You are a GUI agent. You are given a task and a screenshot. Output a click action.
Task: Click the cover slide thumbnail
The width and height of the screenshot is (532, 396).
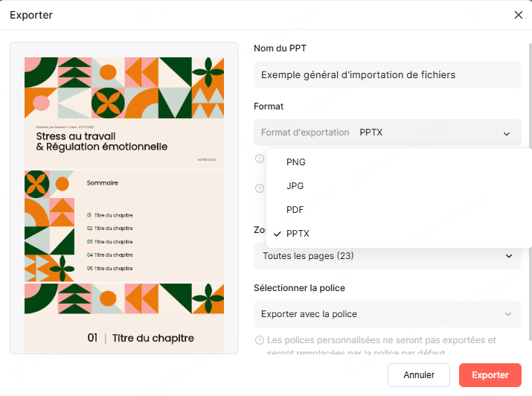tap(124, 112)
